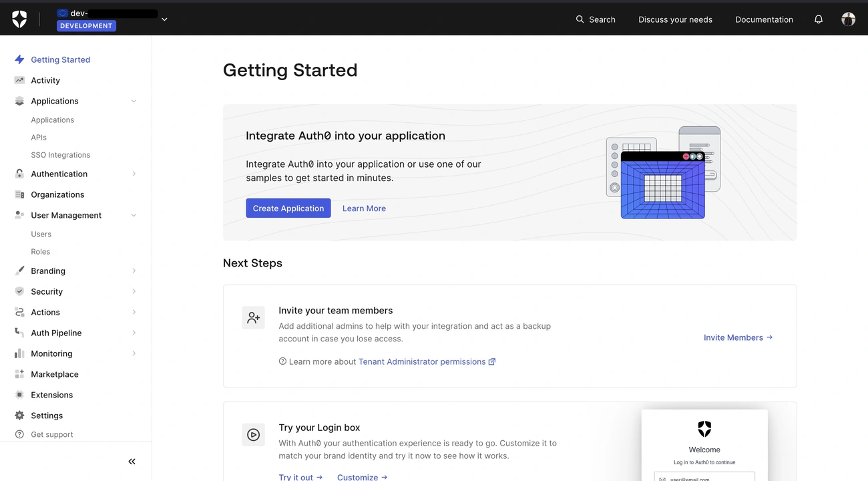This screenshot has height=481, width=868.
Task: Click the Settings gear icon
Action: pyautogui.click(x=19, y=416)
